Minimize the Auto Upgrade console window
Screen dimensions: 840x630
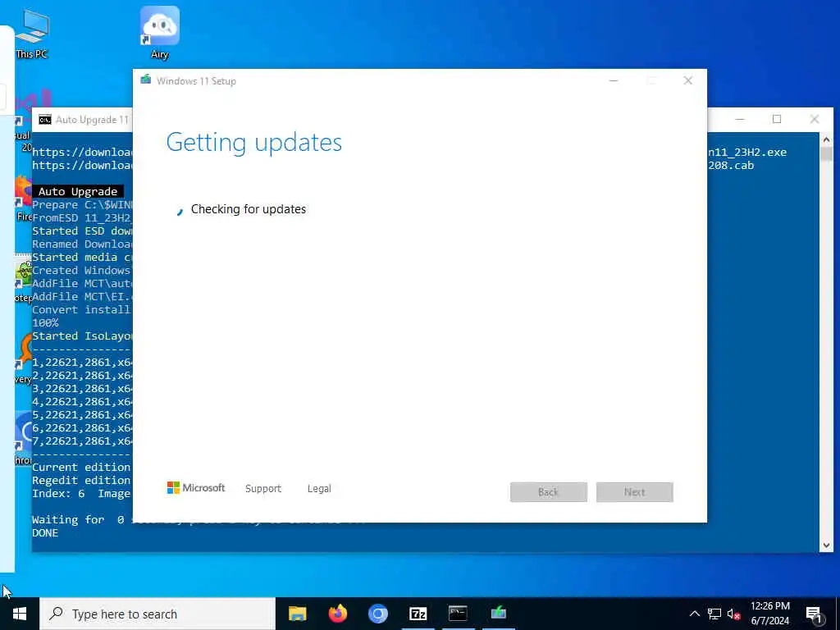coord(740,119)
